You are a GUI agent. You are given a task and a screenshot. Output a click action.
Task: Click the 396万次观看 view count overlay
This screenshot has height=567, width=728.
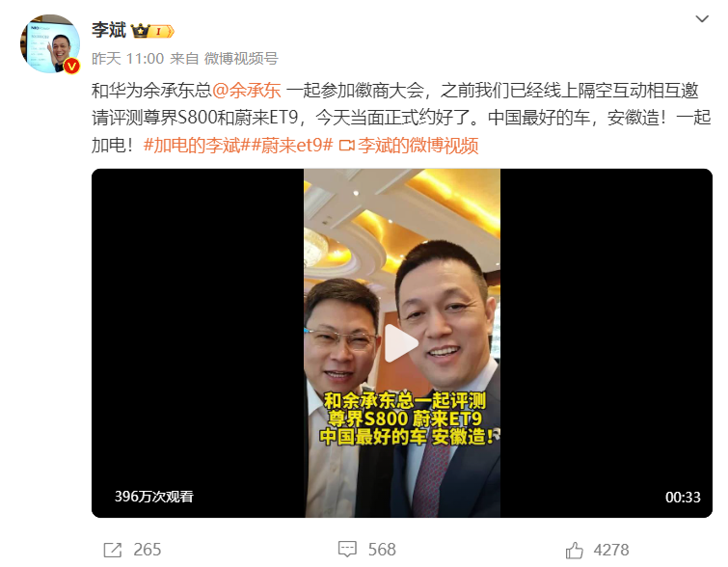tap(153, 497)
